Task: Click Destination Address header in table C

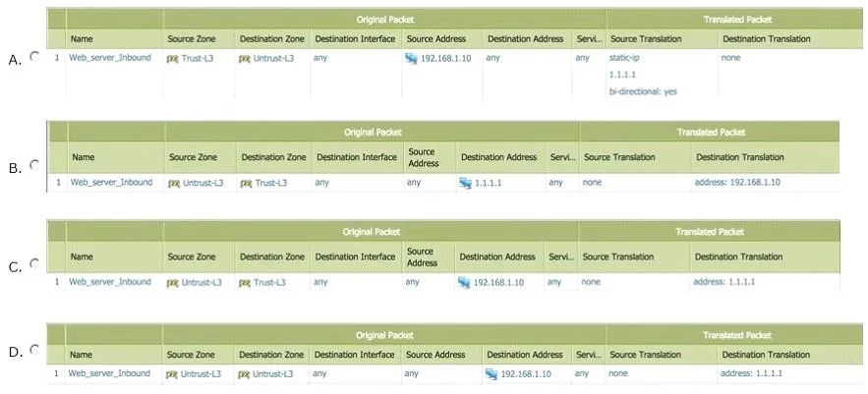Action: [497, 256]
